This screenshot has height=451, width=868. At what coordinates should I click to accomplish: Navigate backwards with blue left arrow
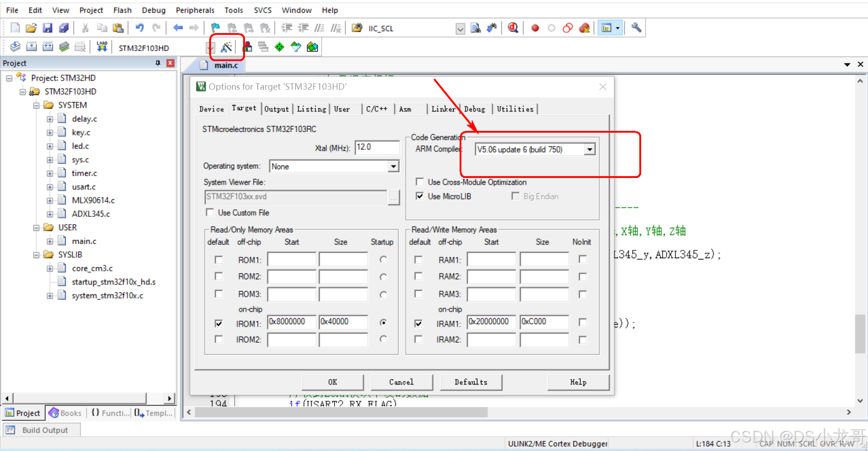178,28
